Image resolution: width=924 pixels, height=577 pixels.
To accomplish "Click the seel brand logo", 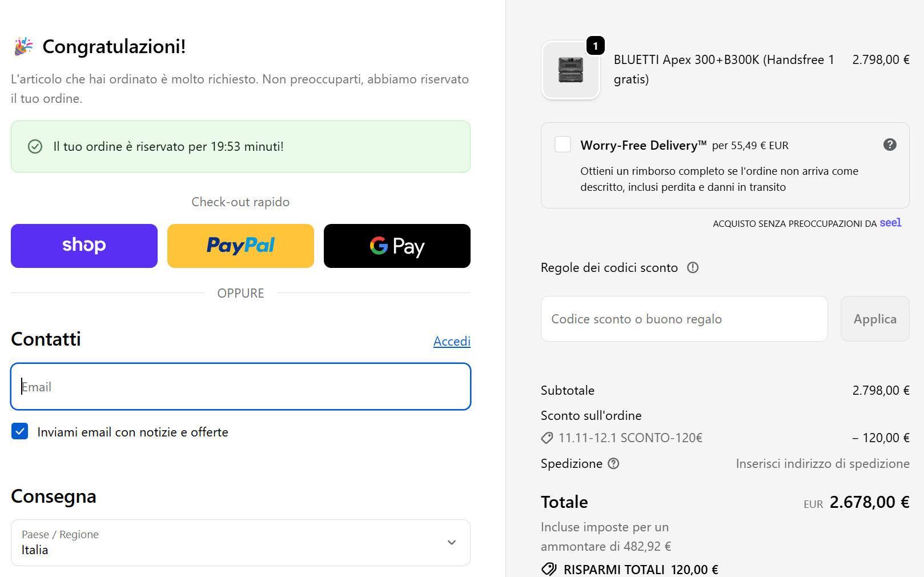I will point(890,223).
